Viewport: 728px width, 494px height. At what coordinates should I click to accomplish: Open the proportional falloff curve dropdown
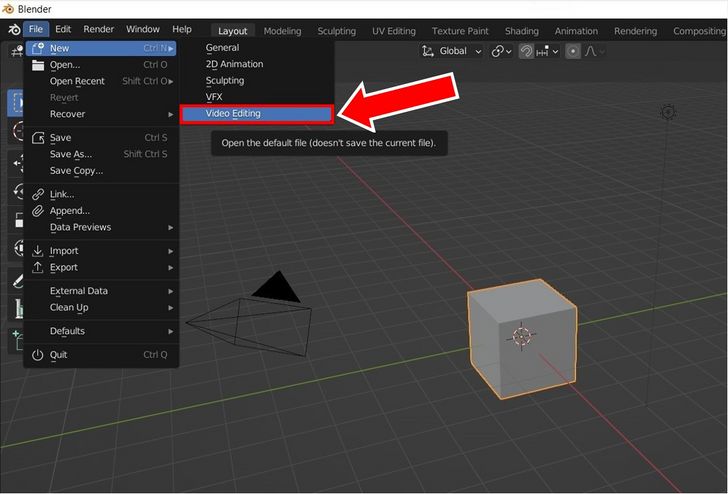[594, 51]
